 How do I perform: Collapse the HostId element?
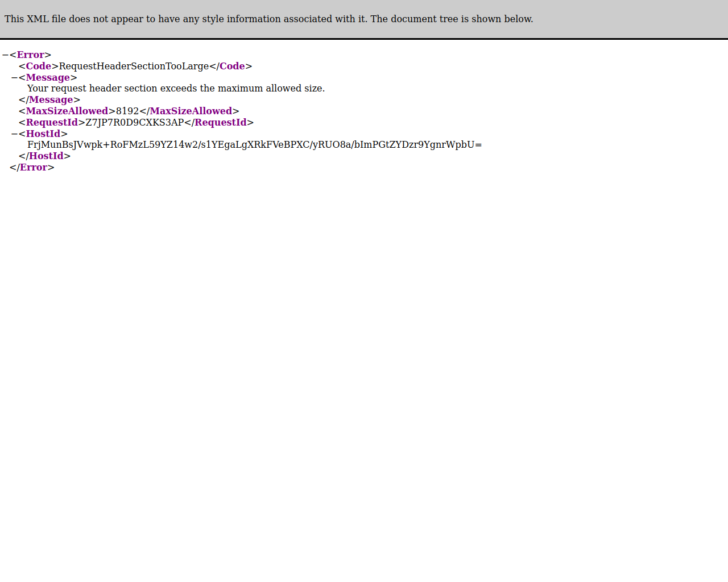click(x=14, y=134)
